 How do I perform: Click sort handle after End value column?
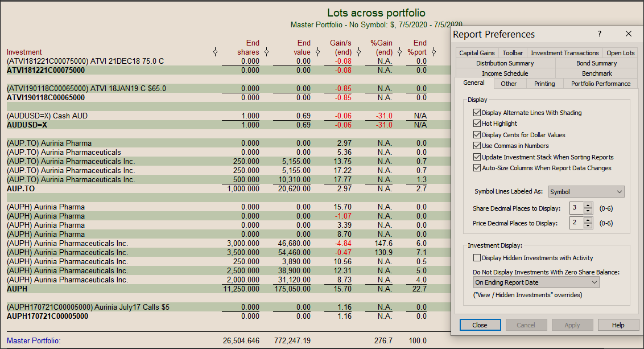pyautogui.click(x=317, y=52)
